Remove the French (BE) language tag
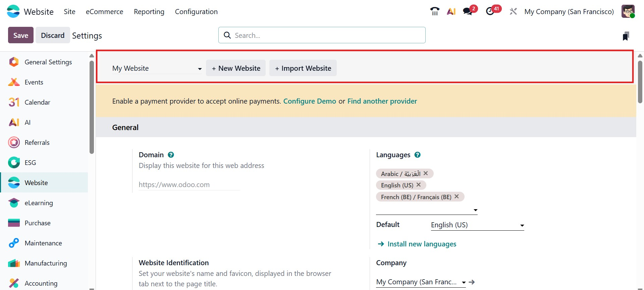The image size is (644, 290). tap(457, 196)
